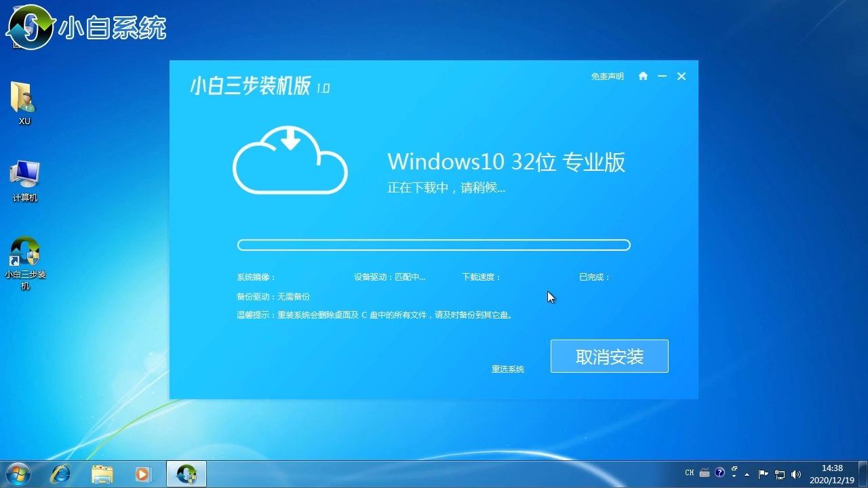Click the 取消安装 cancel install button
The width and height of the screenshot is (868, 488).
(x=609, y=356)
